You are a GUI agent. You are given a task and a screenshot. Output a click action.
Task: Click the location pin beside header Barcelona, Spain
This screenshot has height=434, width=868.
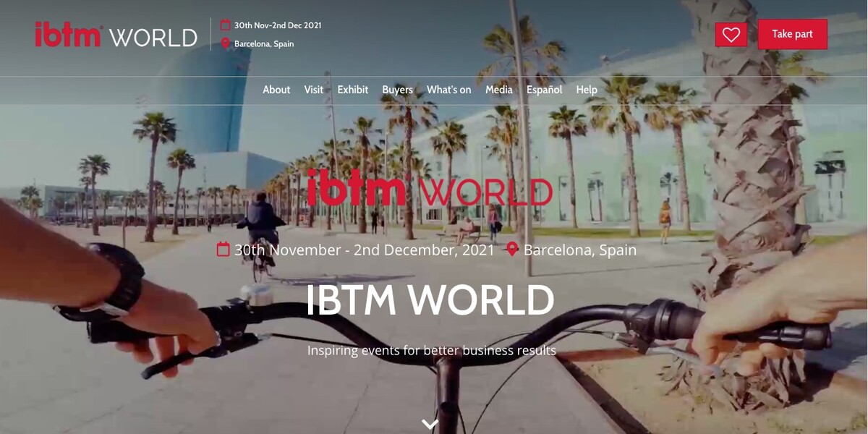click(225, 43)
